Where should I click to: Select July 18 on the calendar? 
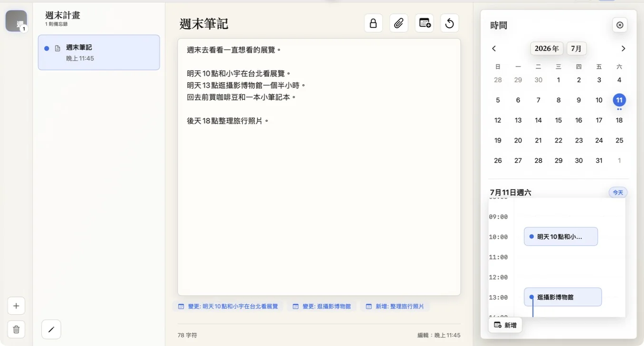[619, 120]
